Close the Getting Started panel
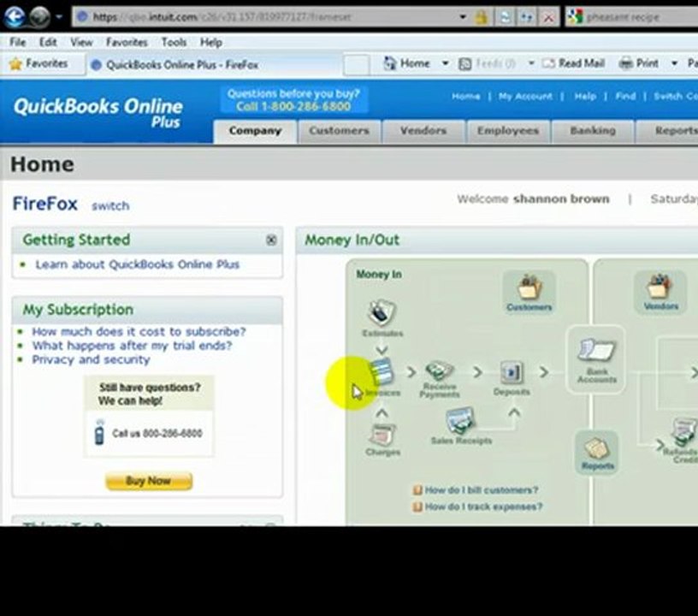The height and width of the screenshot is (616, 698). 271,240
